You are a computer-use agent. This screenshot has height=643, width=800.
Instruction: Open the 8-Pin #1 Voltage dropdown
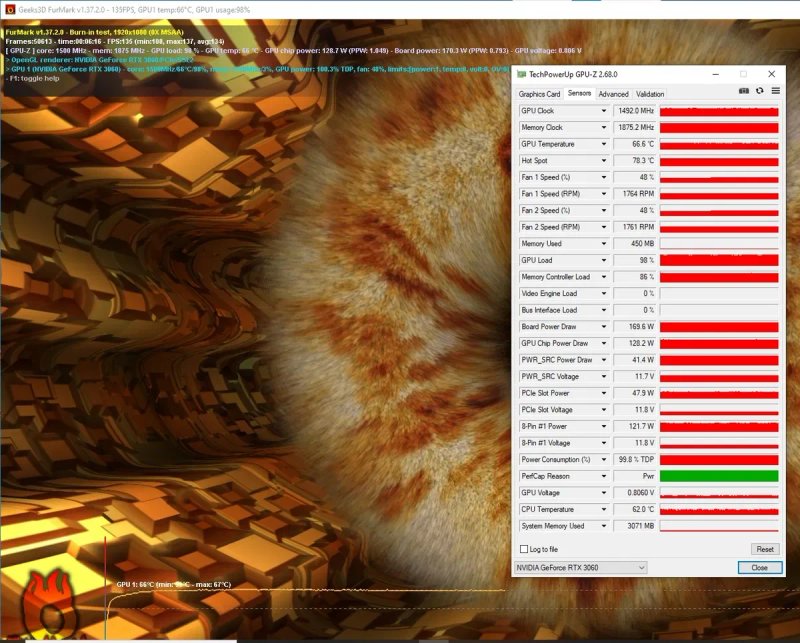[x=604, y=443]
